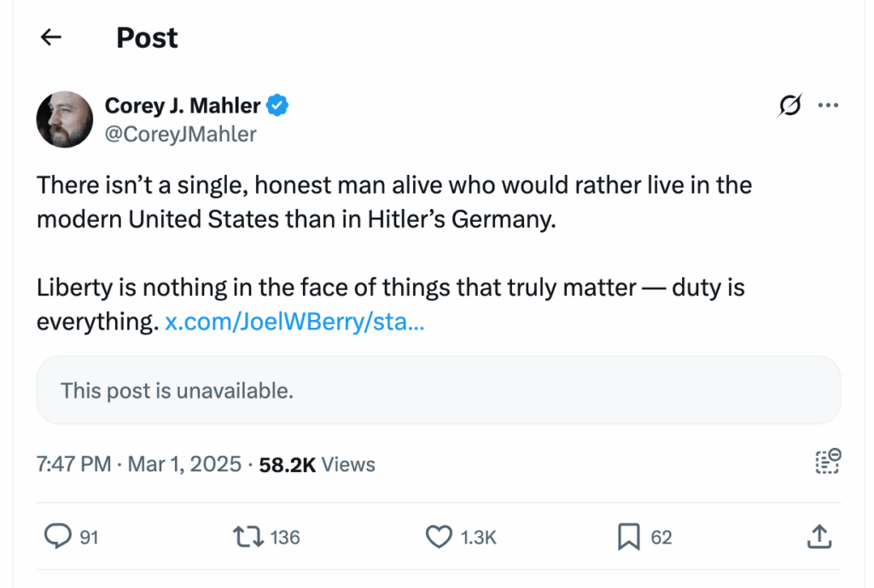Click the verified badge next to Corey J. Mahler

pos(277,105)
